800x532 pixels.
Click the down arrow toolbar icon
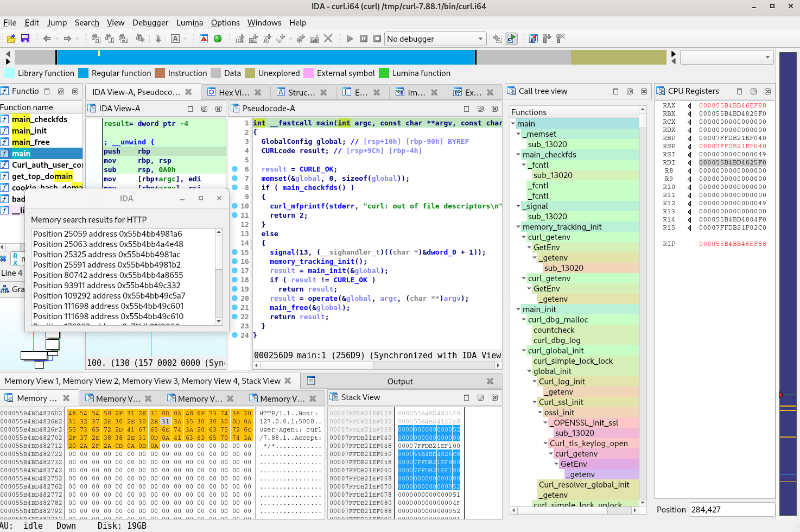click(158, 39)
